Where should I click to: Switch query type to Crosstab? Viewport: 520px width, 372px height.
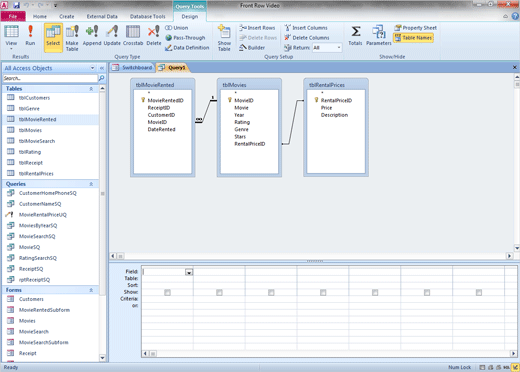click(x=133, y=36)
